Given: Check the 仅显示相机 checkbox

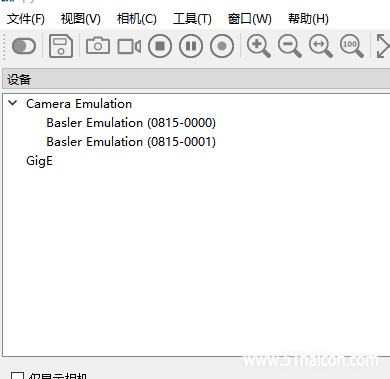Looking at the screenshot, I should coord(17,376).
